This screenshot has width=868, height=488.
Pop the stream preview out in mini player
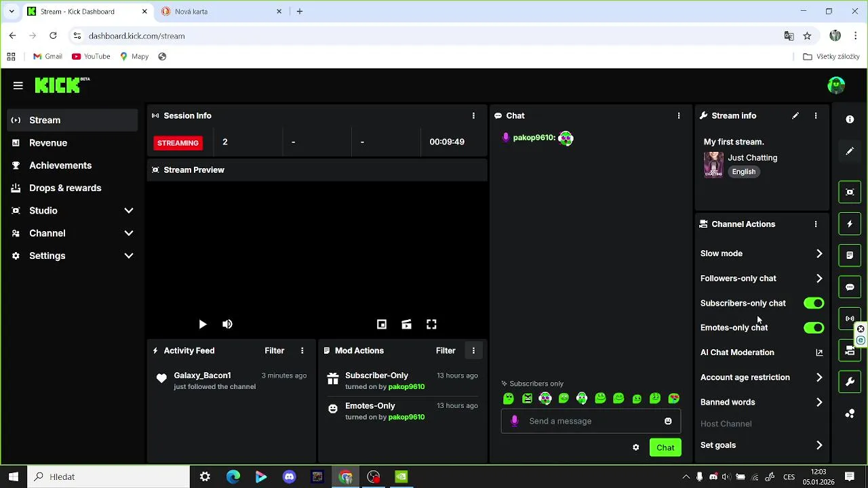pos(382,325)
